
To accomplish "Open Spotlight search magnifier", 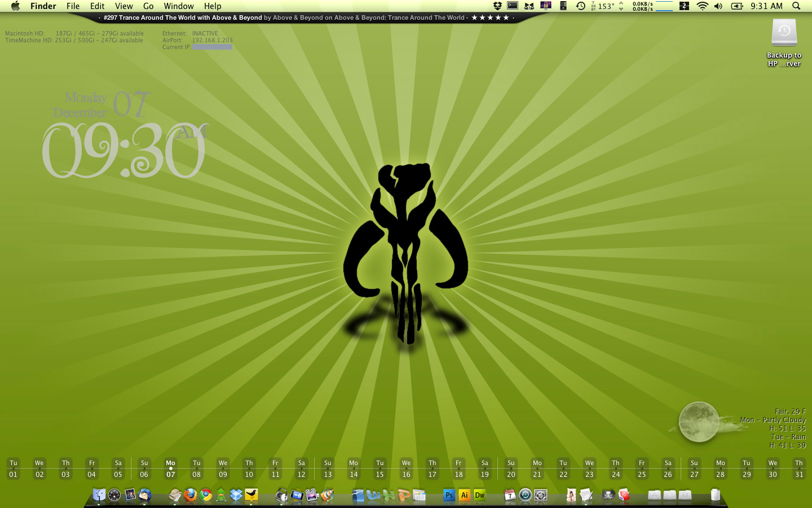I will [796, 6].
